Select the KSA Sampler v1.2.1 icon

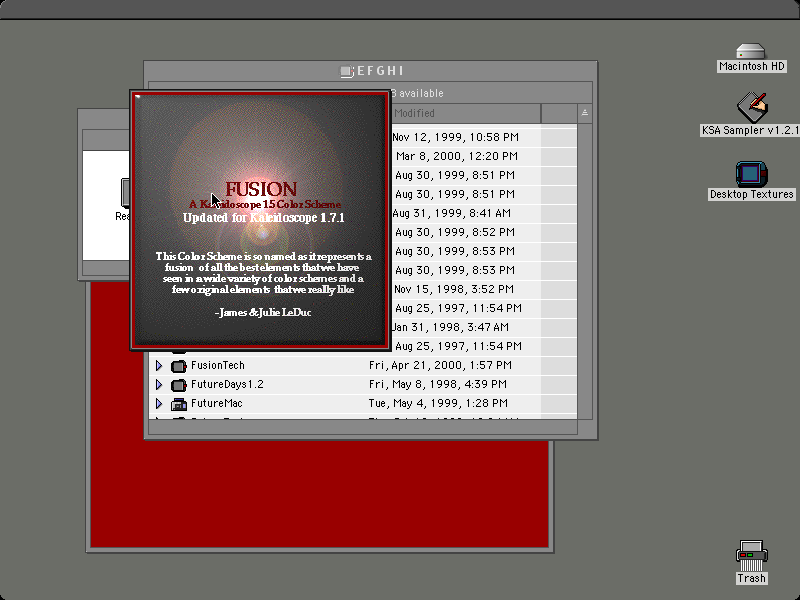click(752, 107)
